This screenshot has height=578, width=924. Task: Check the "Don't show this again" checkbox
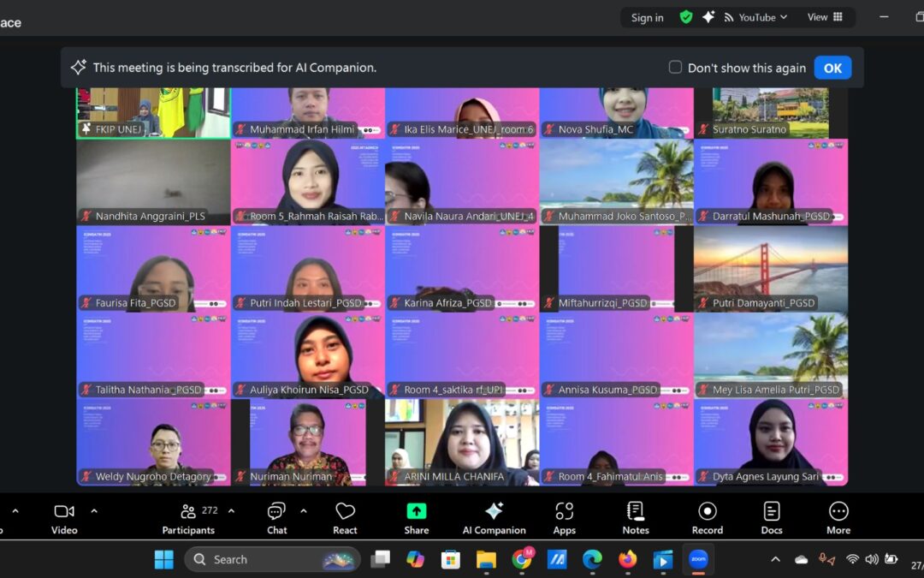point(675,68)
